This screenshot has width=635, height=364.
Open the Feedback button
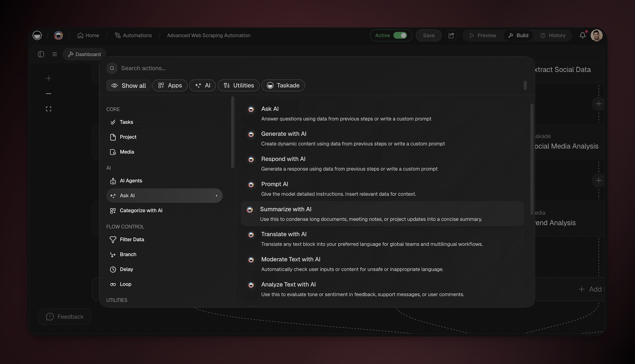65,317
